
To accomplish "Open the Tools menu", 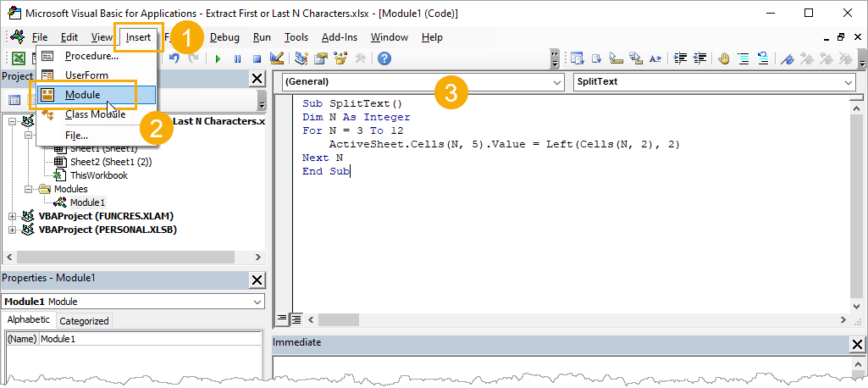I will [296, 37].
